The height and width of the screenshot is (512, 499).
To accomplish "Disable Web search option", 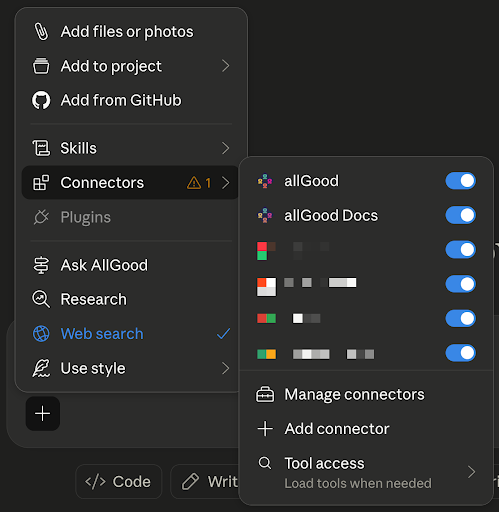I will (x=131, y=334).
